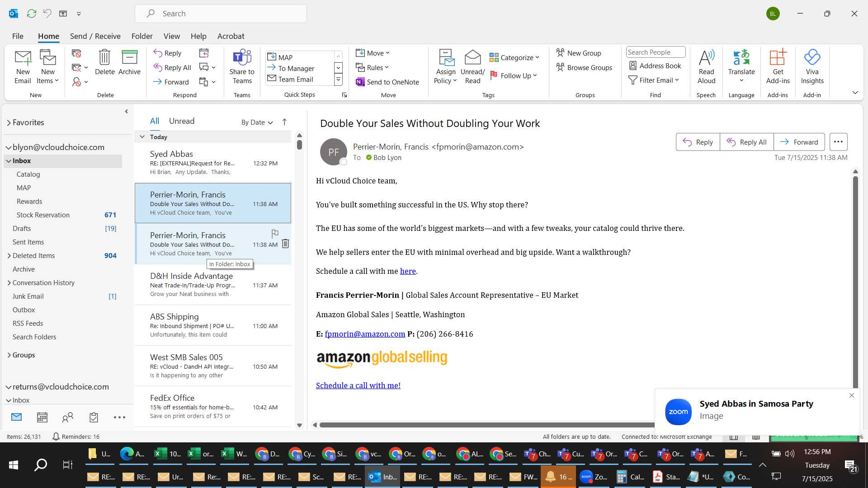The image size is (868, 488).
Task: Flag the second Perrier-Morin message
Action: 275,233
